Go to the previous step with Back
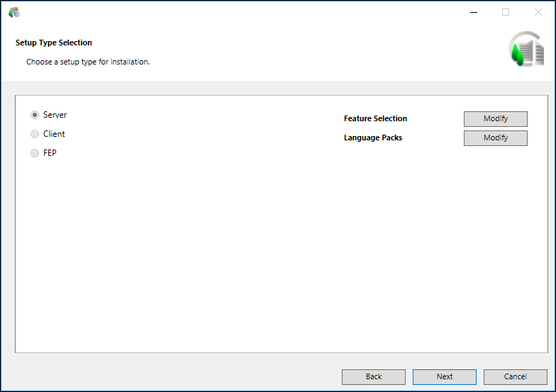Screen dimensions: 556x392 374,376
